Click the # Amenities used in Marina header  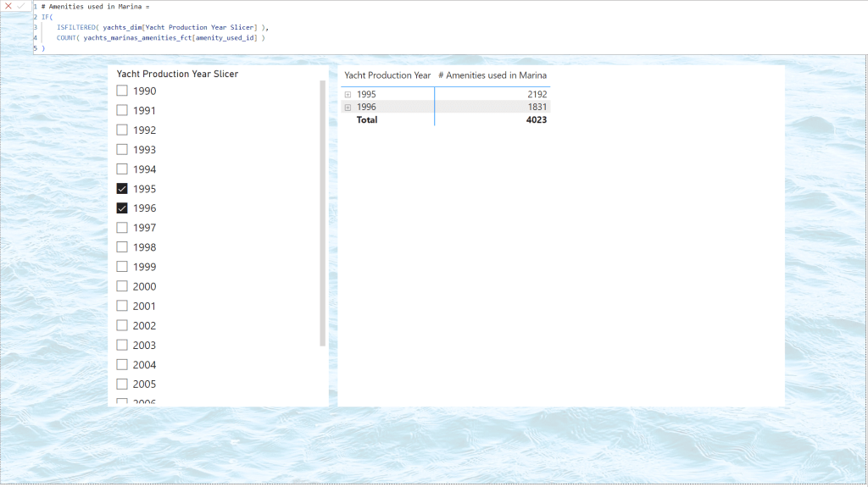click(492, 75)
